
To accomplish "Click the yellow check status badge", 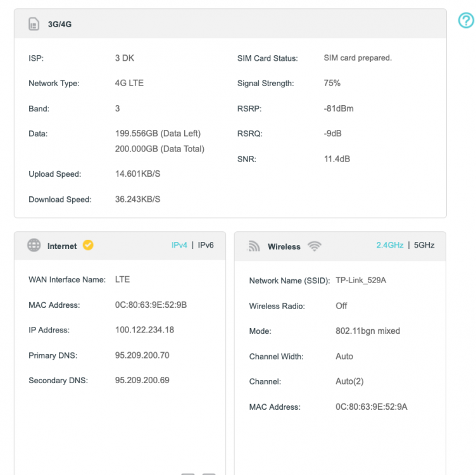I will point(88,246).
